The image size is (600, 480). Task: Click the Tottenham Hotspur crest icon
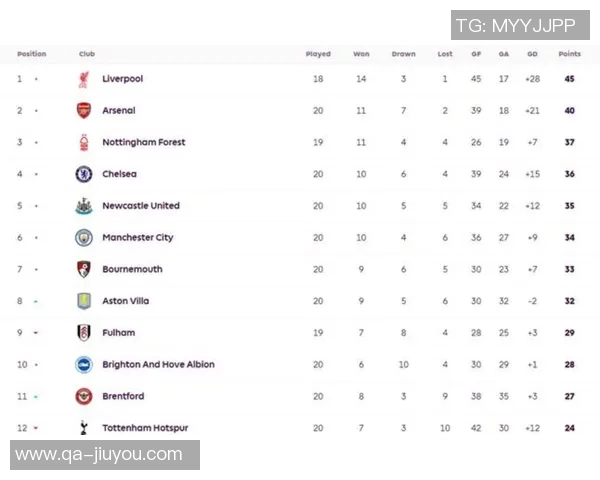83,428
